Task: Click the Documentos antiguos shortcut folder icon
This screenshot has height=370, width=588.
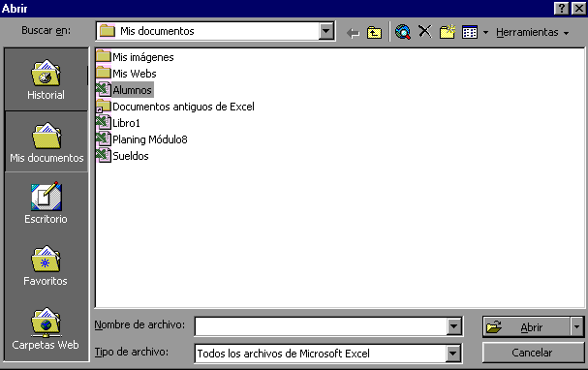Action: tap(104, 107)
